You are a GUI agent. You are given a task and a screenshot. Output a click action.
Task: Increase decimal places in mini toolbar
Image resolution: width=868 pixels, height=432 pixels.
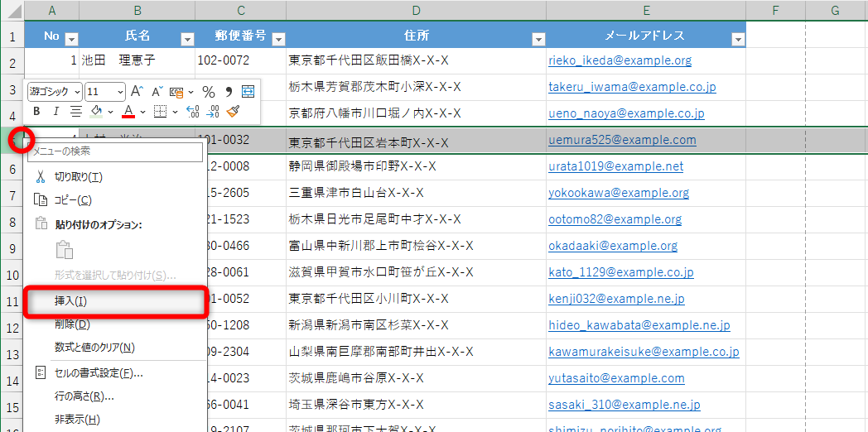pos(192,112)
